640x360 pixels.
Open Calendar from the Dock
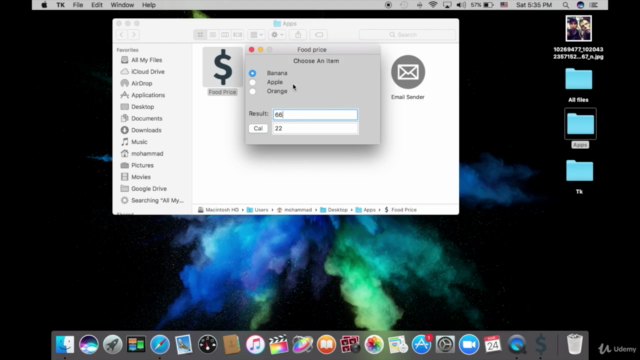(493, 344)
